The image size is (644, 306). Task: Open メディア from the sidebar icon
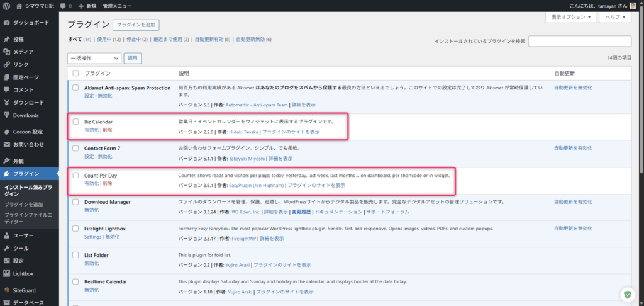[7, 52]
